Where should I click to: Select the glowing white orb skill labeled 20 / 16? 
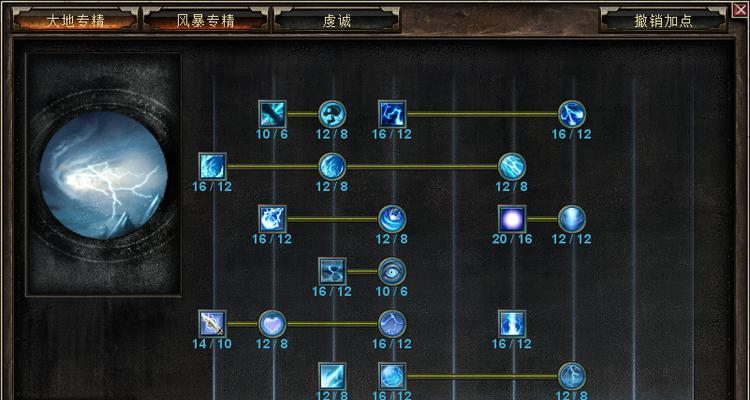click(x=512, y=219)
